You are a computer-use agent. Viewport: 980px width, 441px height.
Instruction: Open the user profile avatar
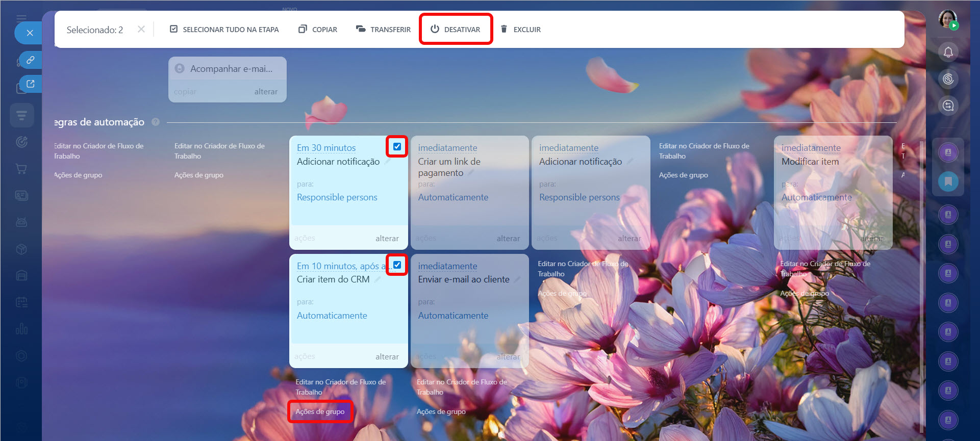(x=947, y=19)
